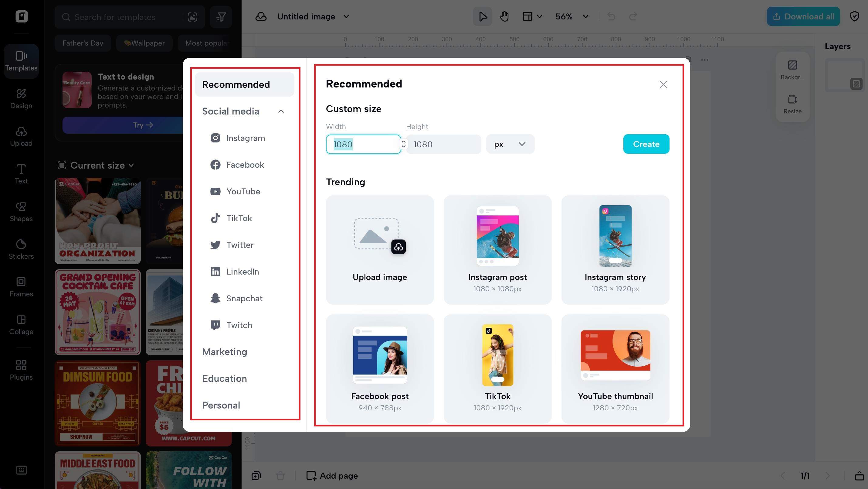868x489 pixels.
Task: Open the Untitled image name dropdown
Action: pyautogui.click(x=346, y=16)
